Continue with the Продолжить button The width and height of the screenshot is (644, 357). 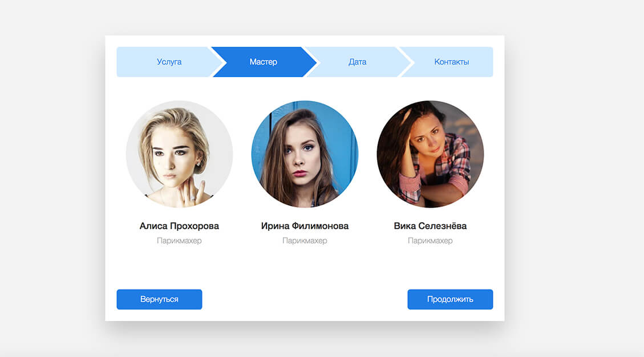pyautogui.click(x=450, y=299)
